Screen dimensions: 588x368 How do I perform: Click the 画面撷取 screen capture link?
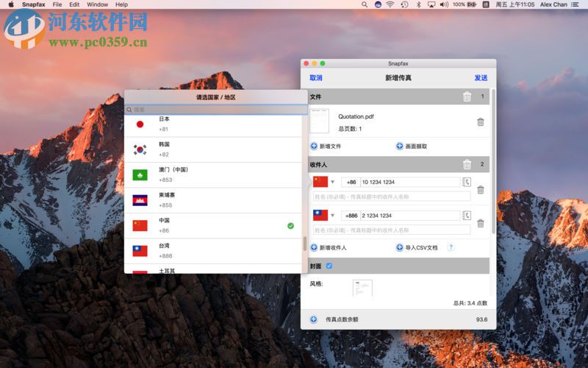[416, 146]
